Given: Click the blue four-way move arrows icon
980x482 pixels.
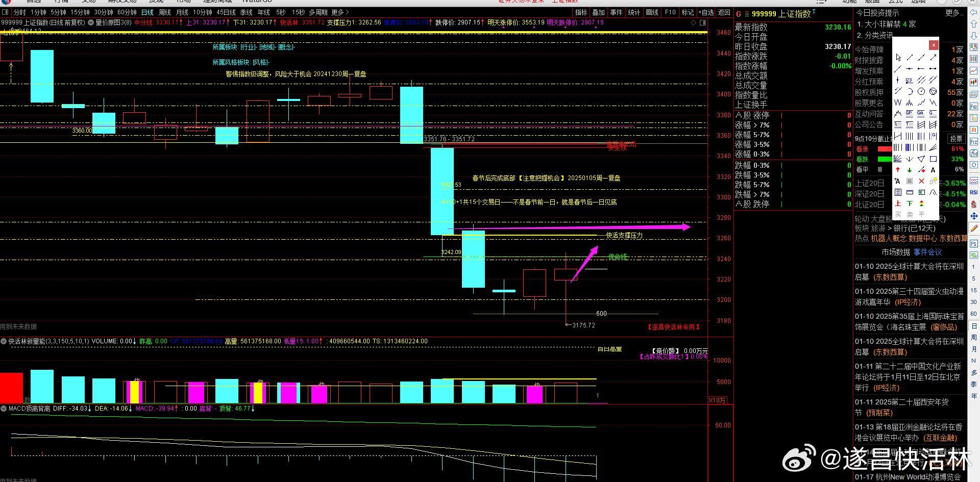Looking at the screenshot, I should 974,215.
